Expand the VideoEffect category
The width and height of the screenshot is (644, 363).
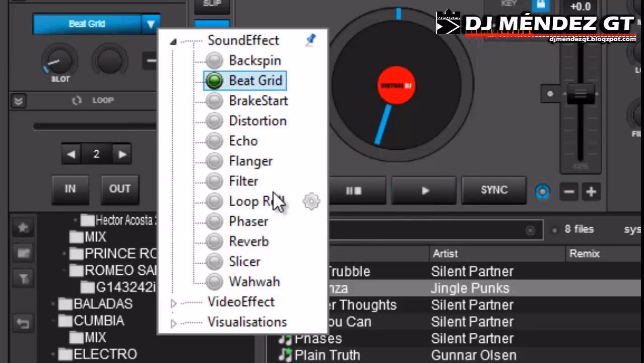(x=173, y=302)
